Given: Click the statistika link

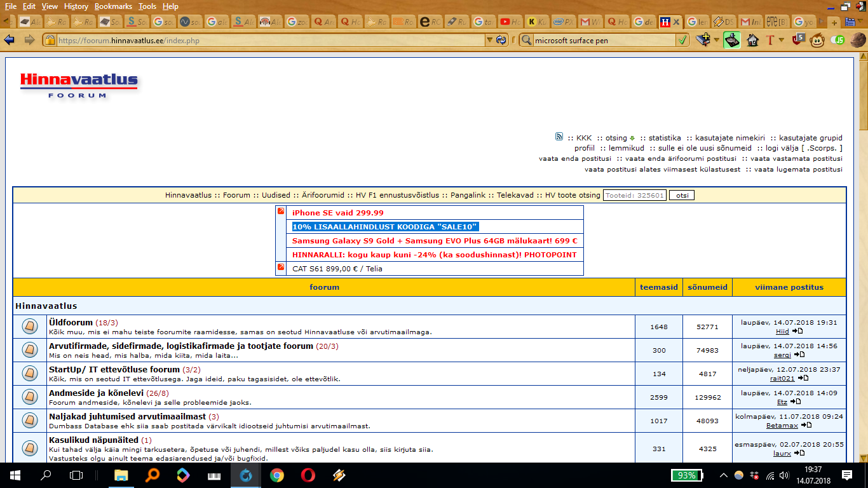Looking at the screenshot, I should pos(665,137).
